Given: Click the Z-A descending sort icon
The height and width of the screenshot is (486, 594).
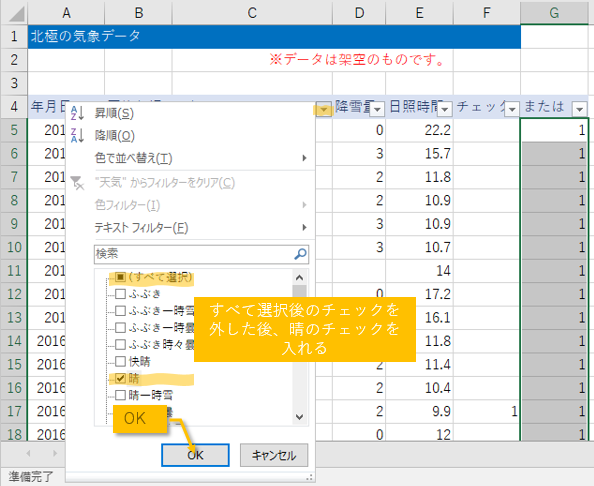Looking at the screenshot, I should click(77, 136).
